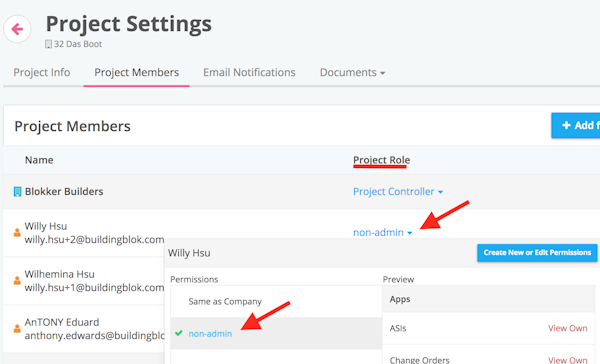Click the Permissions label in the popup
Viewport: 600px width, 364px height.
(x=194, y=279)
